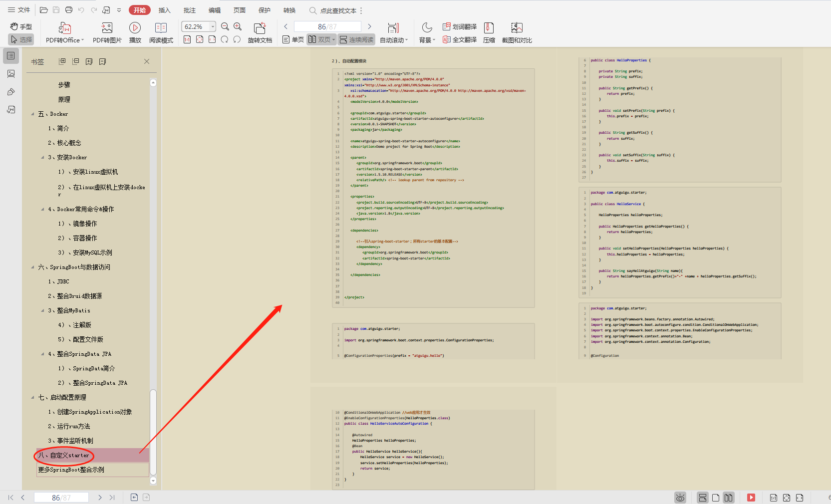
Task: Open the annotations panel icon at sidebar bottom
Action: [x=11, y=110]
